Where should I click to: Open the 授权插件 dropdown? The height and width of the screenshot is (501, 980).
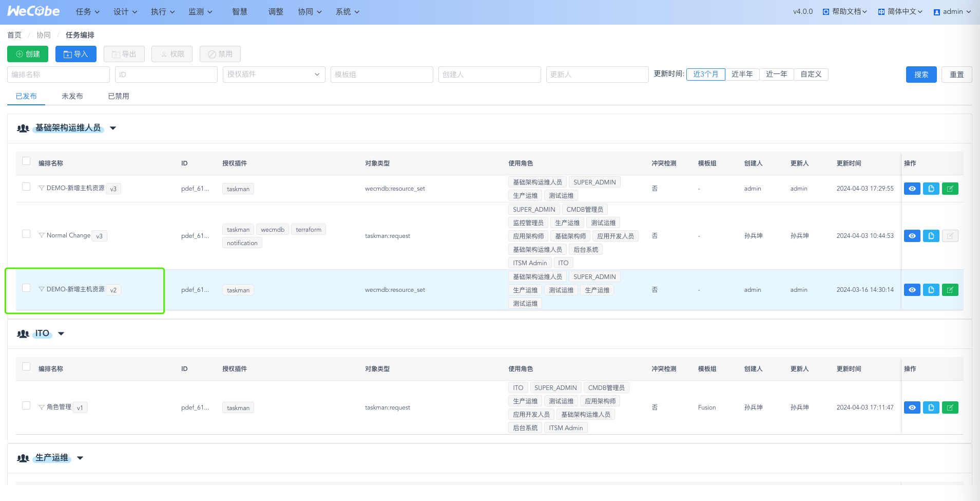(x=274, y=74)
